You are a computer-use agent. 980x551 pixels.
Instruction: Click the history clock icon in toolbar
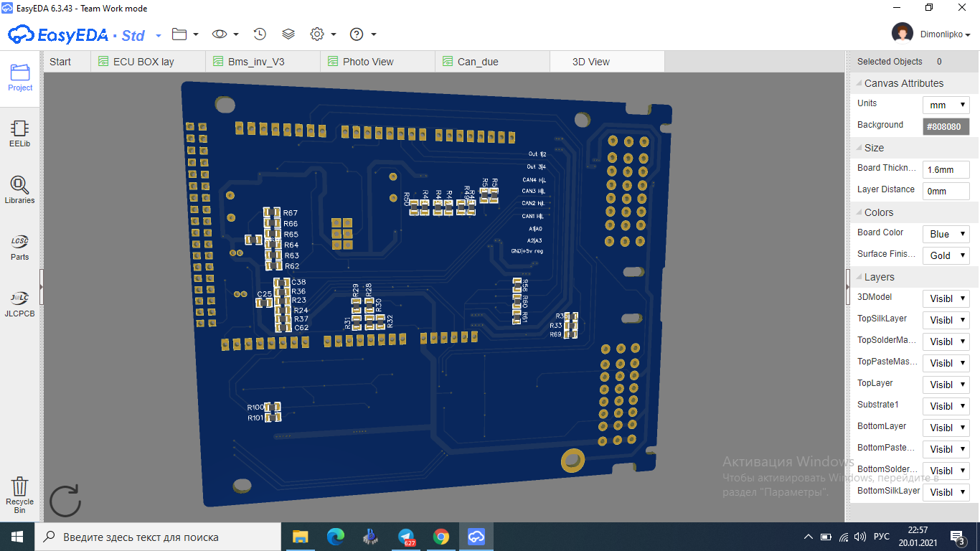tap(260, 34)
